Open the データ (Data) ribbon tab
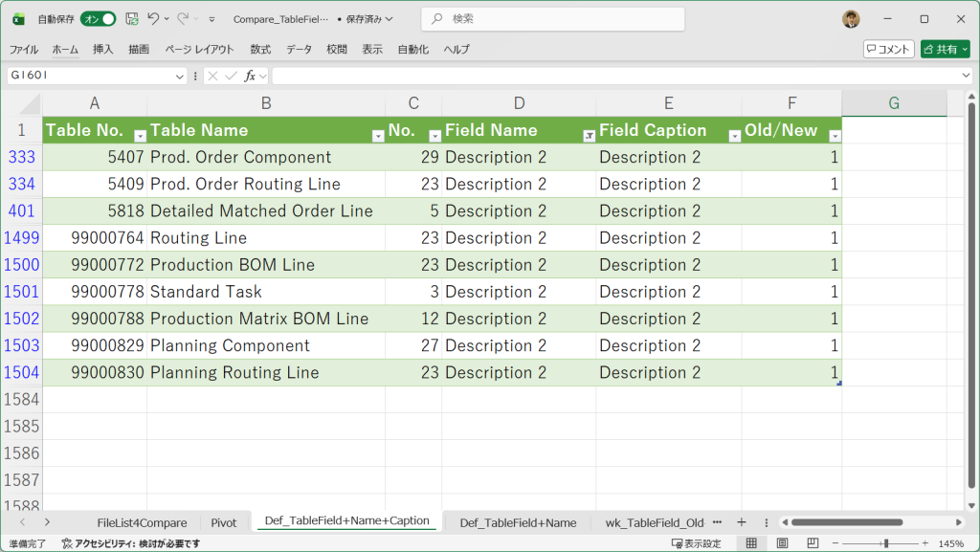Screen dimensions: 980x552 [299, 49]
